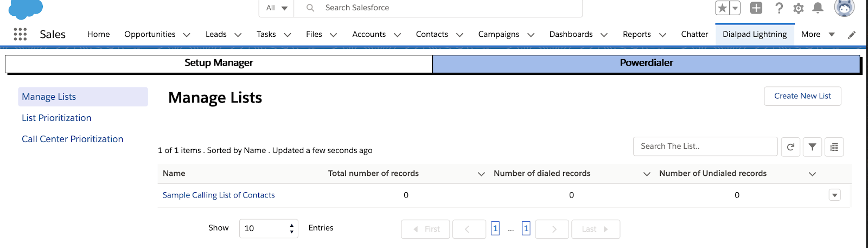Open the Tasks tab
This screenshot has width=868, height=248.
[266, 34]
